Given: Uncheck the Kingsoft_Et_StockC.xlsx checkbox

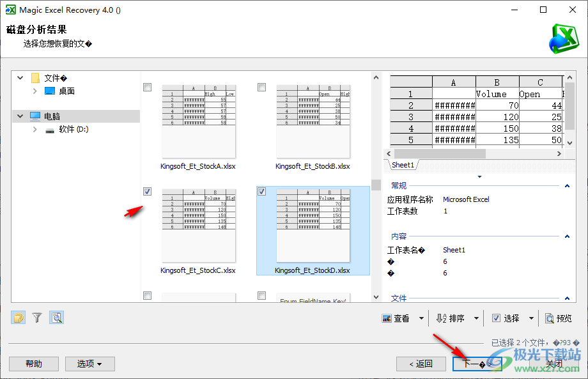Looking at the screenshot, I should 147,191.
